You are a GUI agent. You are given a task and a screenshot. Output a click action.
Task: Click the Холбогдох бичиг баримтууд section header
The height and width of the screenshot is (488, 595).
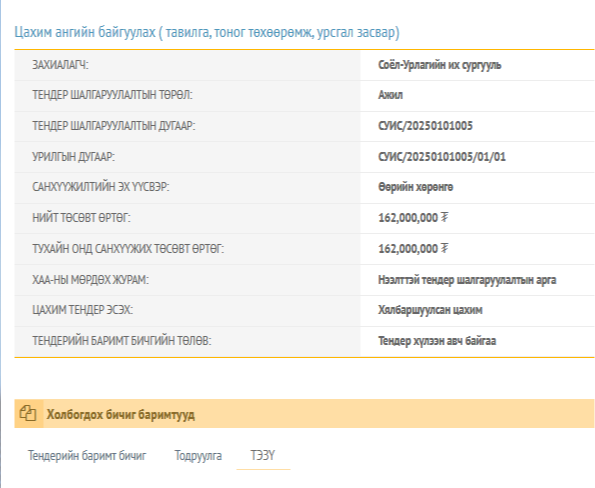pyautogui.click(x=304, y=414)
